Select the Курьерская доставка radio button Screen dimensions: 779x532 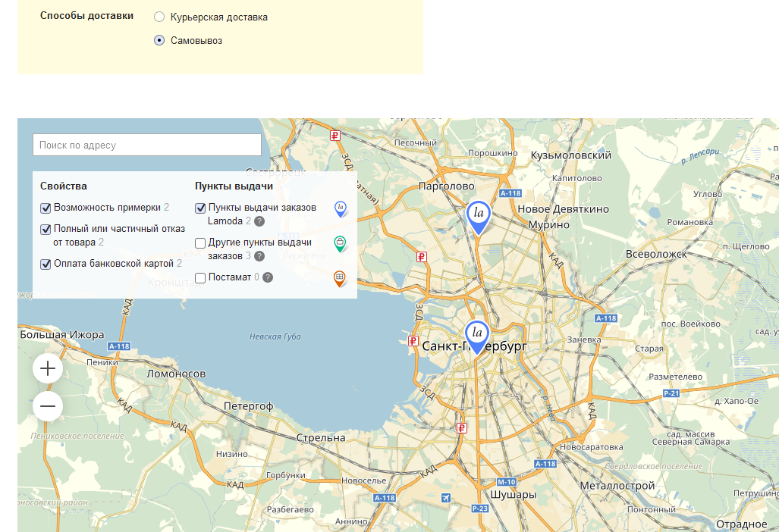(159, 17)
